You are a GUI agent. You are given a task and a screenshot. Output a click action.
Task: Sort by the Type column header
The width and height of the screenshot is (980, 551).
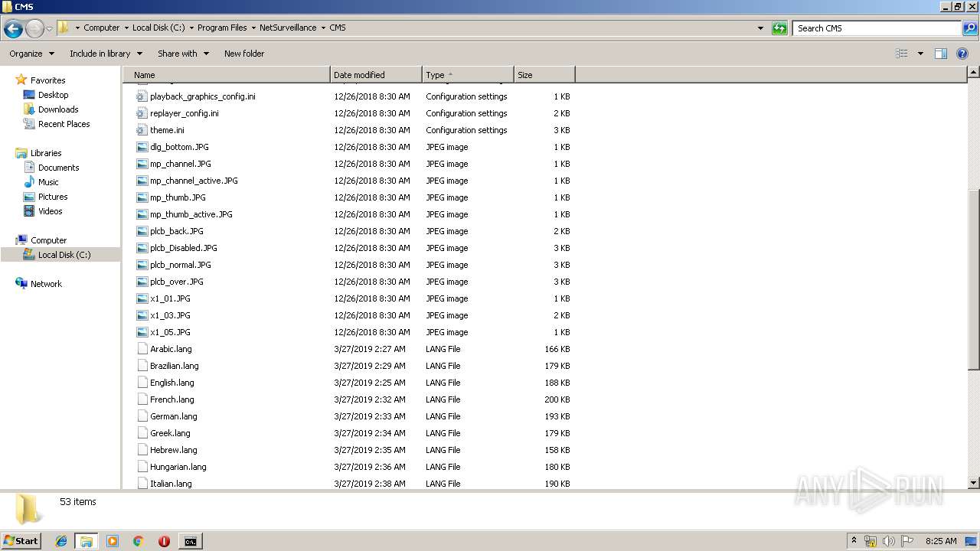(468, 75)
